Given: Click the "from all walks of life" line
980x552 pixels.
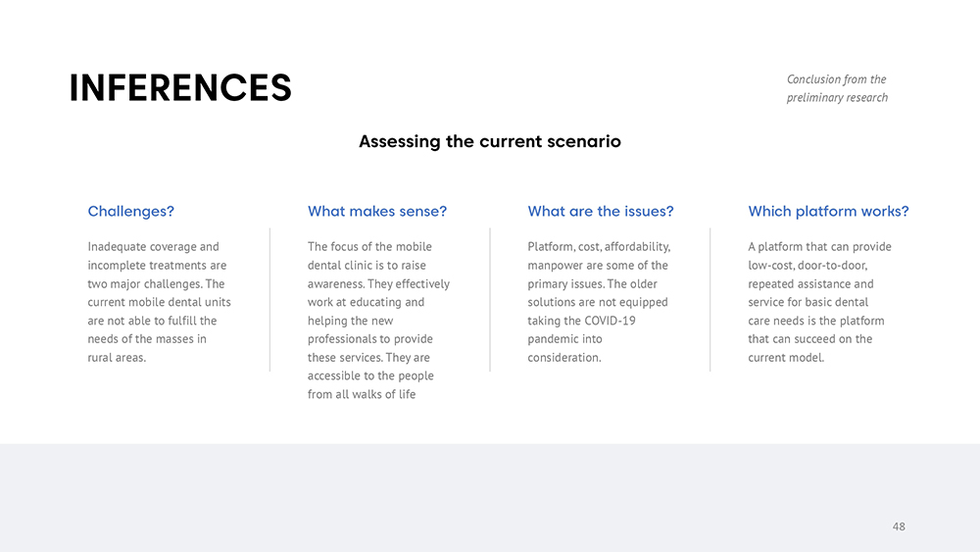Looking at the screenshot, I should pyautogui.click(x=362, y=395).
